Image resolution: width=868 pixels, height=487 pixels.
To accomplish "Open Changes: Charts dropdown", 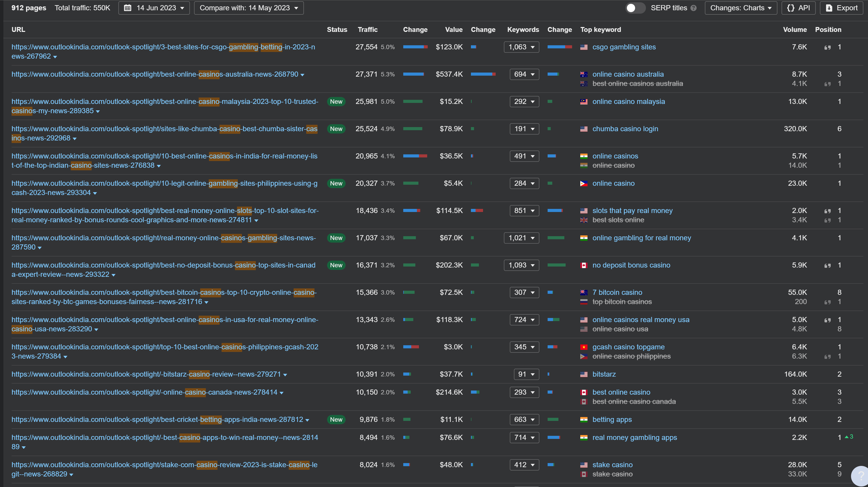I will click(x=741, y=8).
